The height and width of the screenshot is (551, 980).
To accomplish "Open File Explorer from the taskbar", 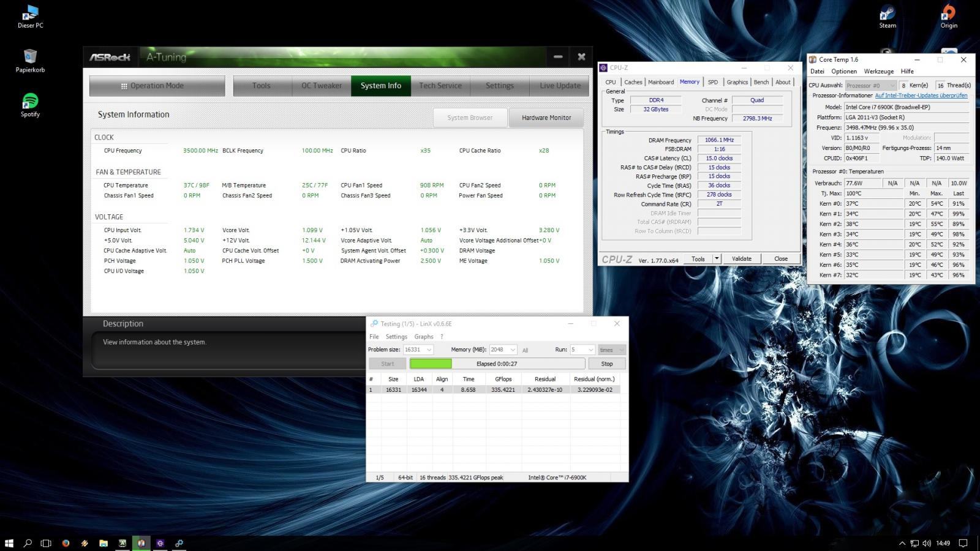I will coord(104,542).
